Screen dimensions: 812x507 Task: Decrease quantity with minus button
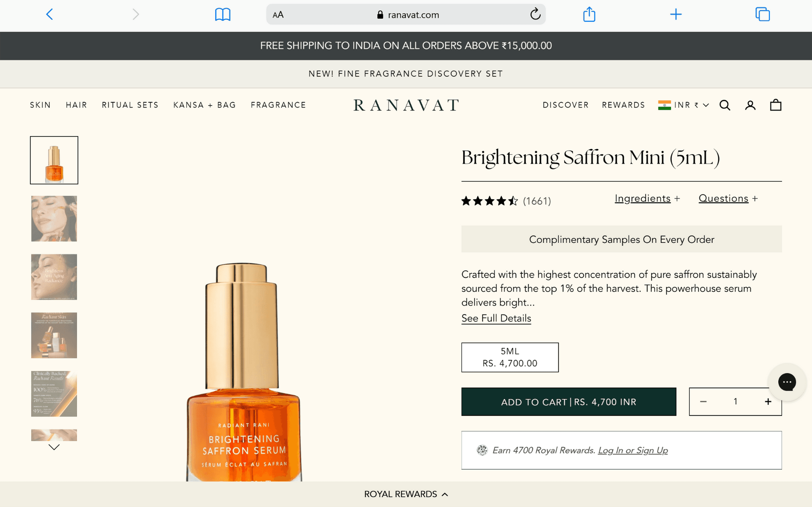click(x=703, y=402)
